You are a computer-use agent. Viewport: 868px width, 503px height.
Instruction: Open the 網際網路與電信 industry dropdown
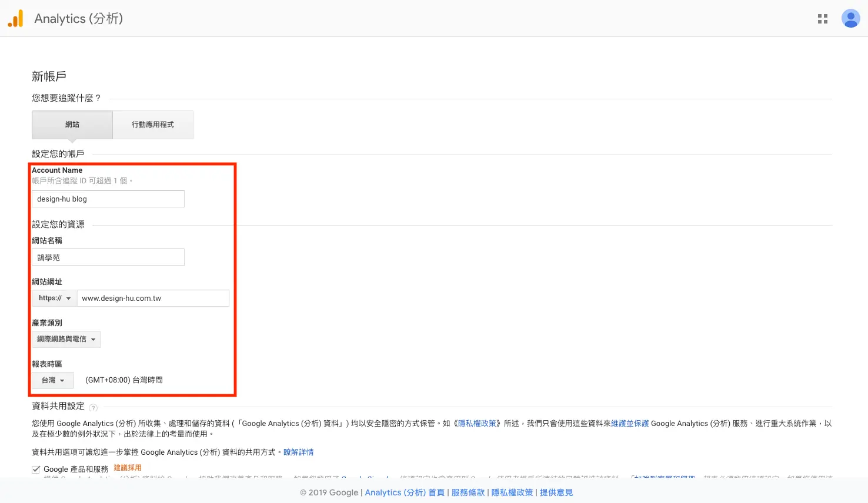(x=66, y=339)
